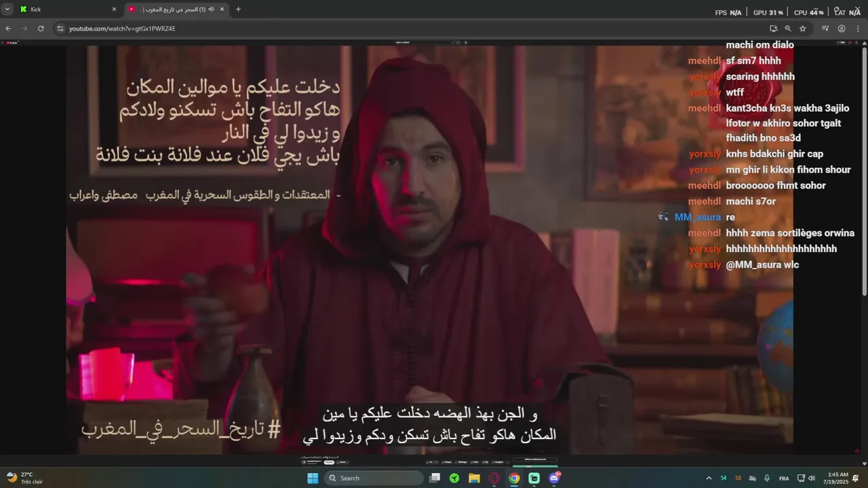Open the volume control in tray
Image resolution: width=868 pixels, height=488 pixels.
[812, 478]
